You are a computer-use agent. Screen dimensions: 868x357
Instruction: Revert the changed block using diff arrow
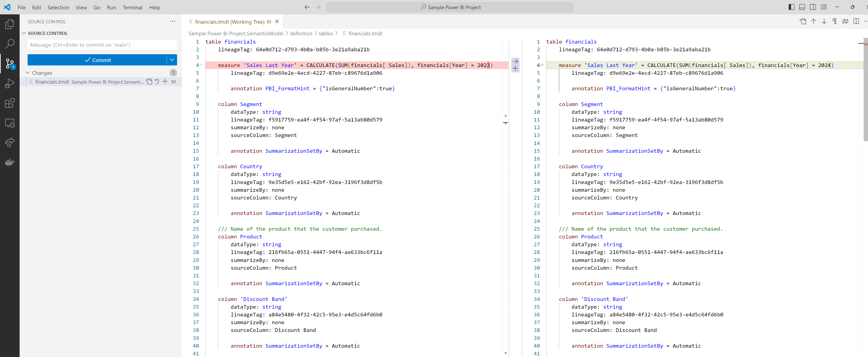(515, 61)
